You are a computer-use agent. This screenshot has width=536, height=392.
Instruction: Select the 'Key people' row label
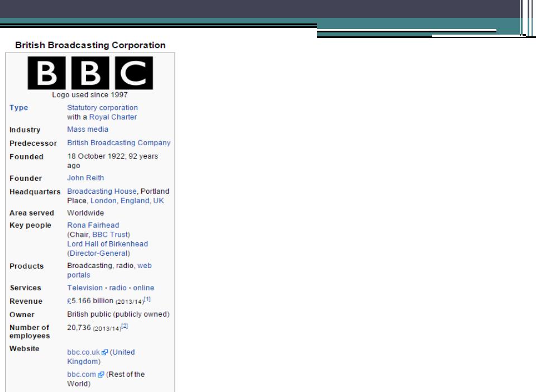(30, 226)
